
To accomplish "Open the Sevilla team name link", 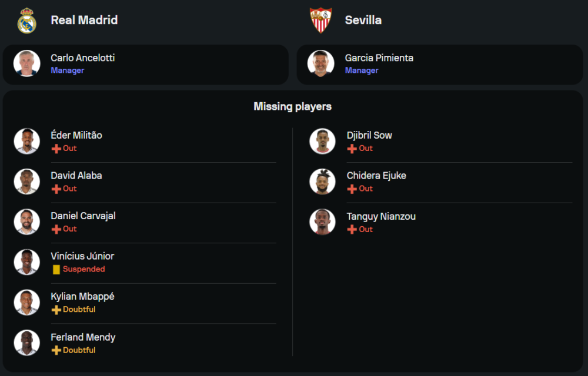I will (363, 20).
